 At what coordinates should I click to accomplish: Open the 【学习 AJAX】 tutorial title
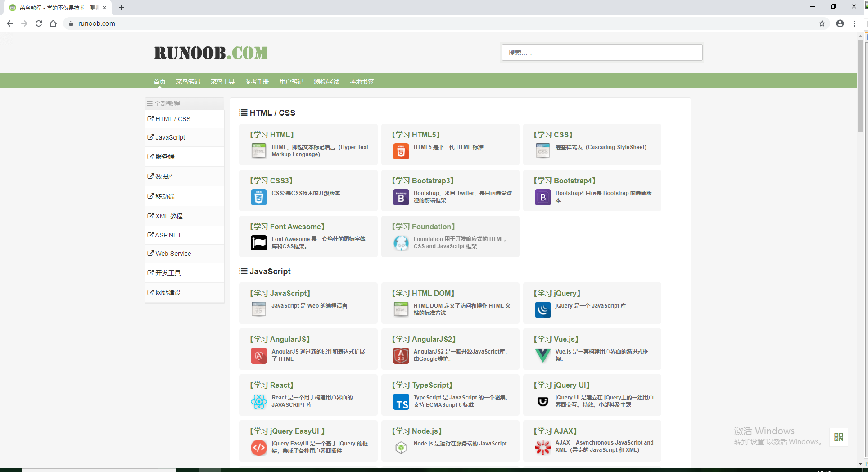point(555,431)
